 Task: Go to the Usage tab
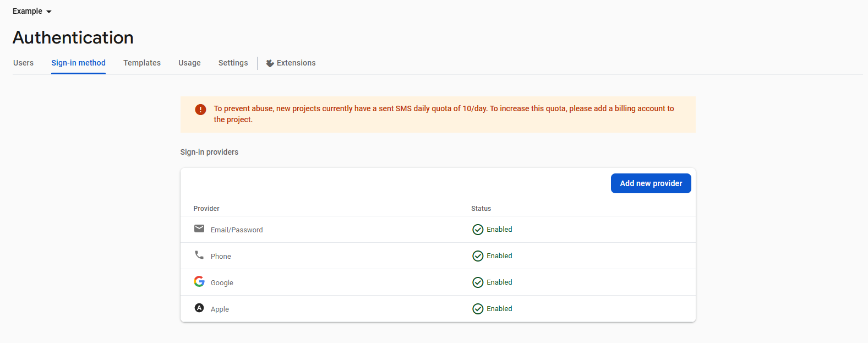pos(189,63)
